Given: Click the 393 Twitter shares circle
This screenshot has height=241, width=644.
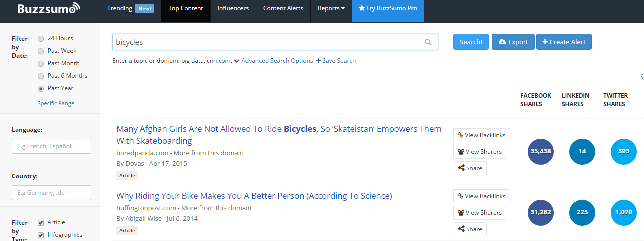Looking at the screenshot, I should point(624,152).
